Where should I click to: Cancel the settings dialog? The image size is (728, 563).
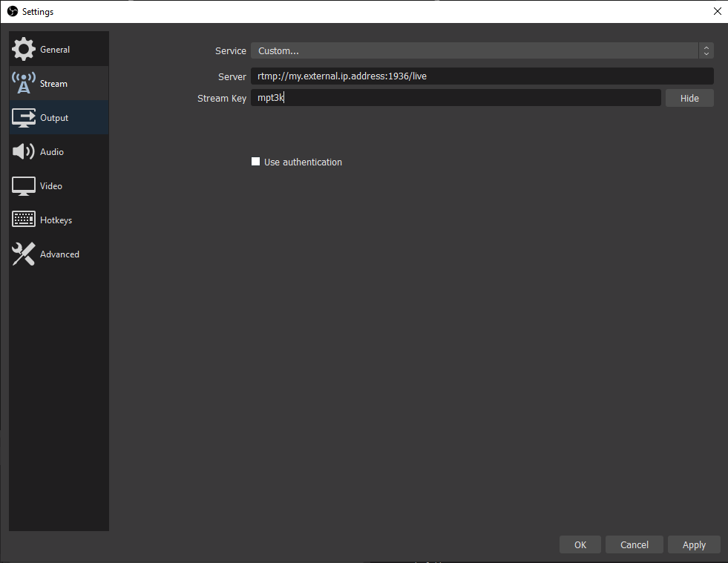pyautogui.click(x=634, y=544)
